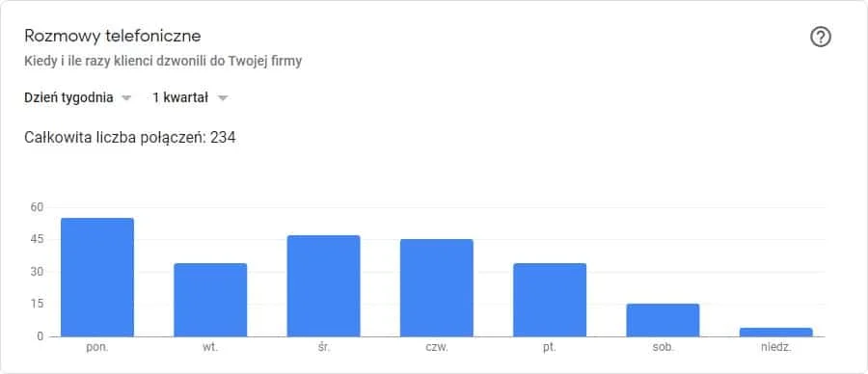
Task: Click the arrow next to Dzień tygodnia
Action: pos(126,98)
